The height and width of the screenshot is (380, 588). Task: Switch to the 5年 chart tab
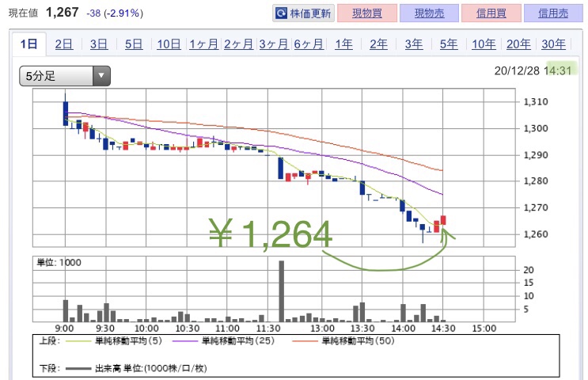pos(449,44)
